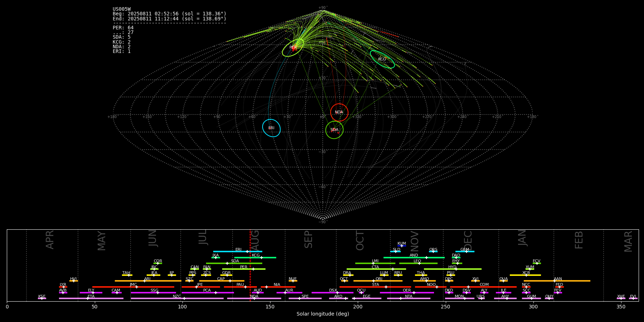This screenshot has height=322, width=644.
Task: Select the green SDA radiant circle on map
Action: pyautogui.click(x=334, y=130)
